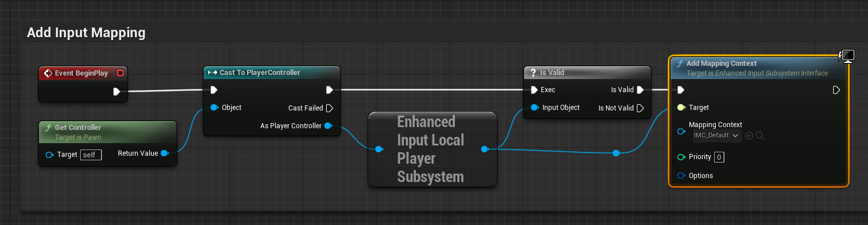Click the Cast Failed exec pin

[329, 108]
